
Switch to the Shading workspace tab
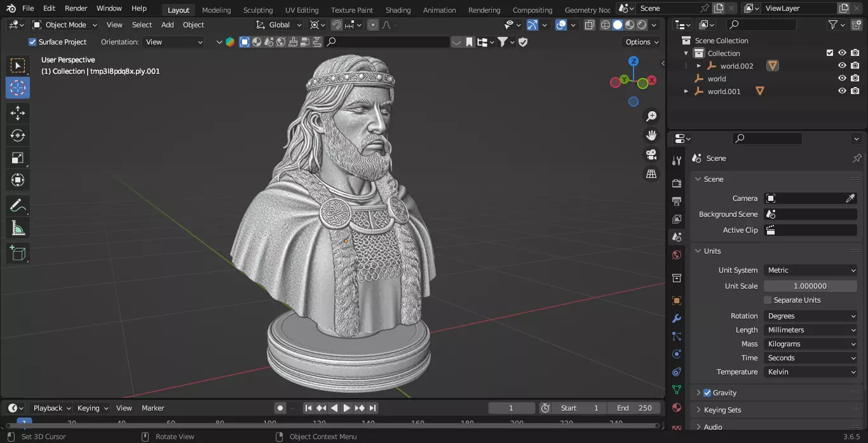pos(398,10)
